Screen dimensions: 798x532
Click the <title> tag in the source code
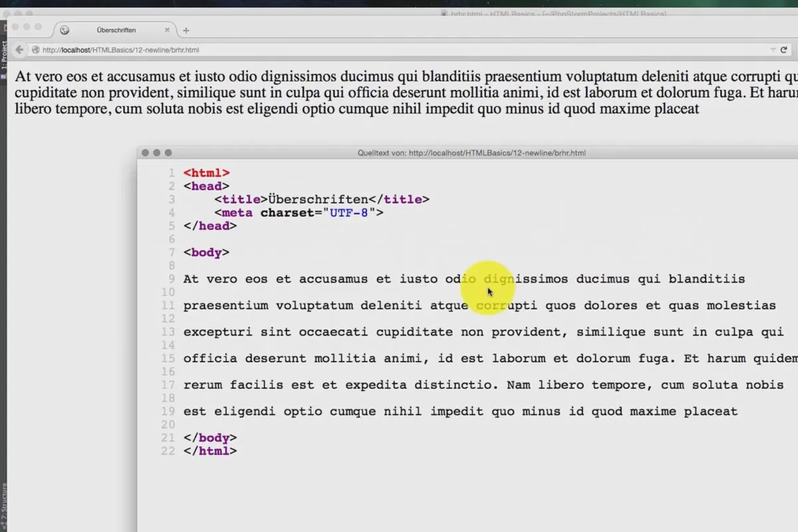point(241,199)
